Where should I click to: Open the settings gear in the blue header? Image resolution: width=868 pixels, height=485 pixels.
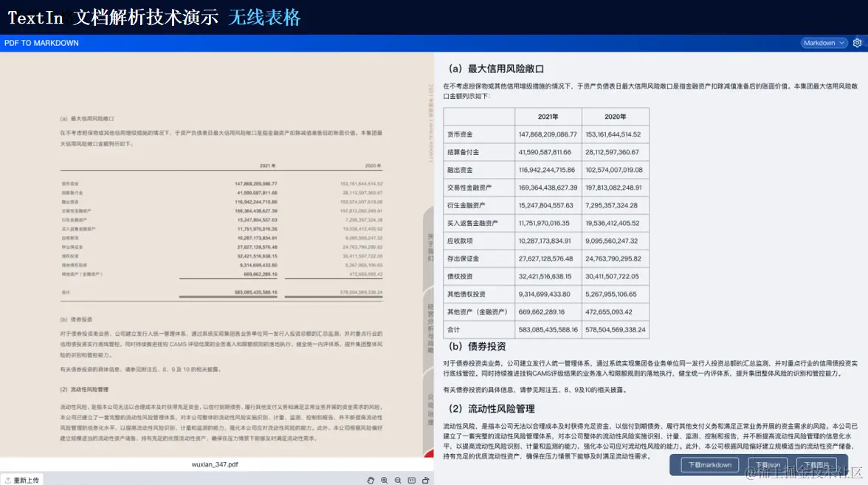click(857, 43)
